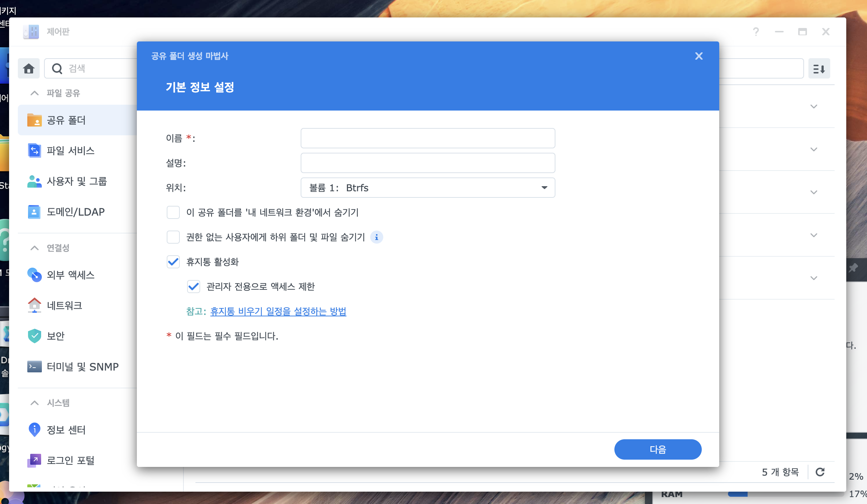Go to 사용자 및 그룹 menu item
The image size is (867, 504).
pyautogui.click(x=76, y=181)
